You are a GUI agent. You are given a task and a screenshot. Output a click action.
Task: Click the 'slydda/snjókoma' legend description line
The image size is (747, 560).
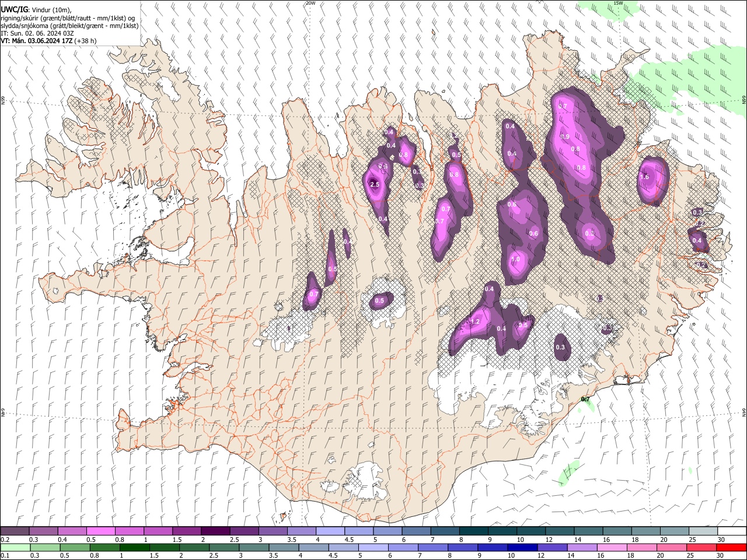pyautogui.click(x=69, y=26)
